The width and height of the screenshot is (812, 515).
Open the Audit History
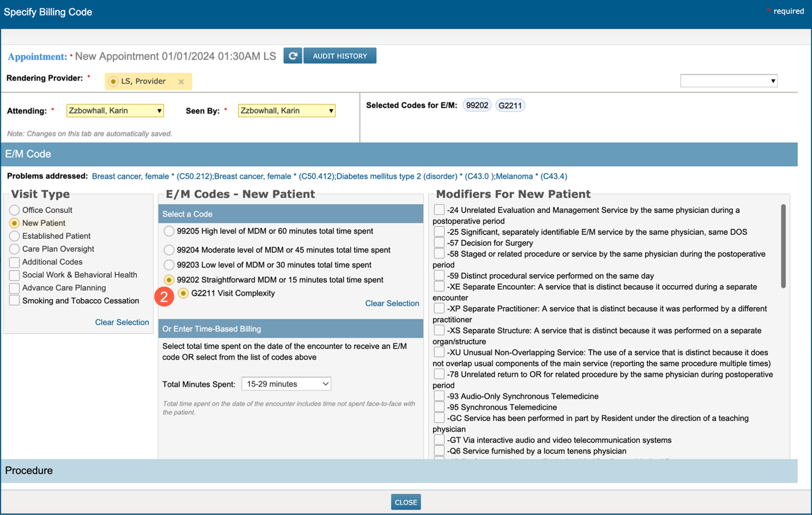click(340, 56)
